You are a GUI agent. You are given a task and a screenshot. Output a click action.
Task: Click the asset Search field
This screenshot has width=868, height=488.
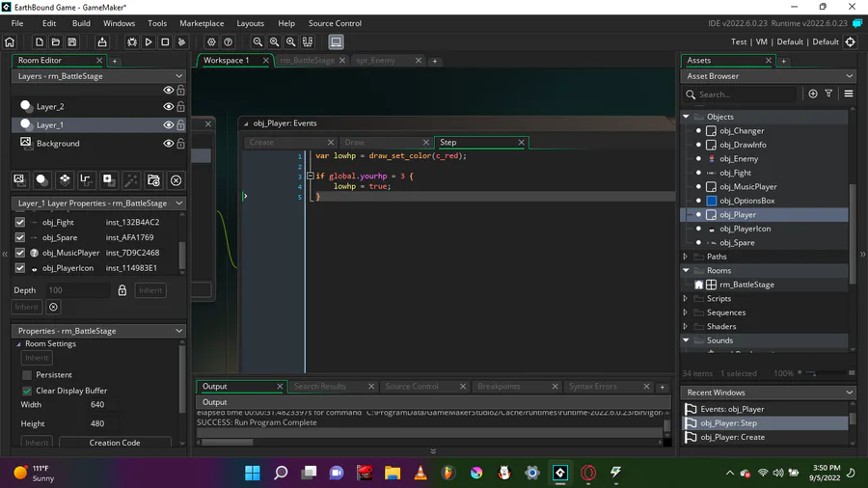pyautogui.click(x=740, y=95)
